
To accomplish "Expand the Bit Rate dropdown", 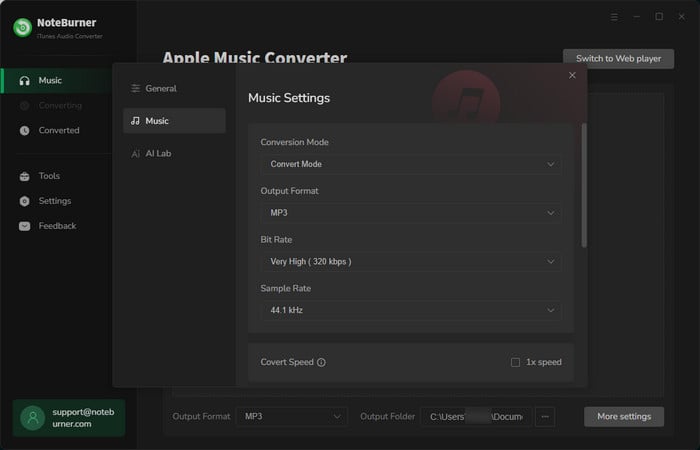I will click(410, 262).
